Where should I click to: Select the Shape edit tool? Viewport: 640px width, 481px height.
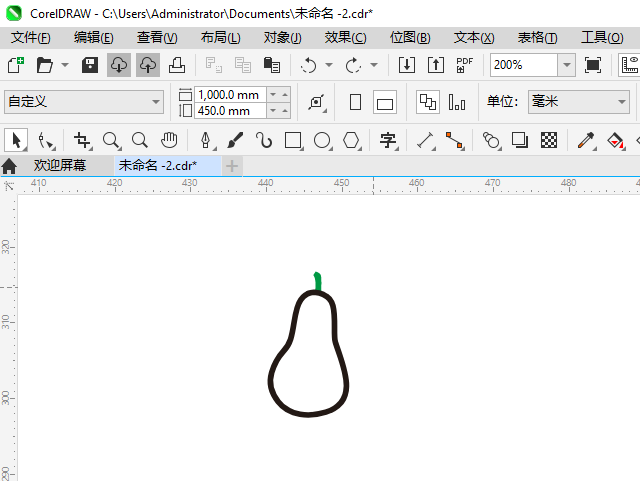tap(45, 140)
